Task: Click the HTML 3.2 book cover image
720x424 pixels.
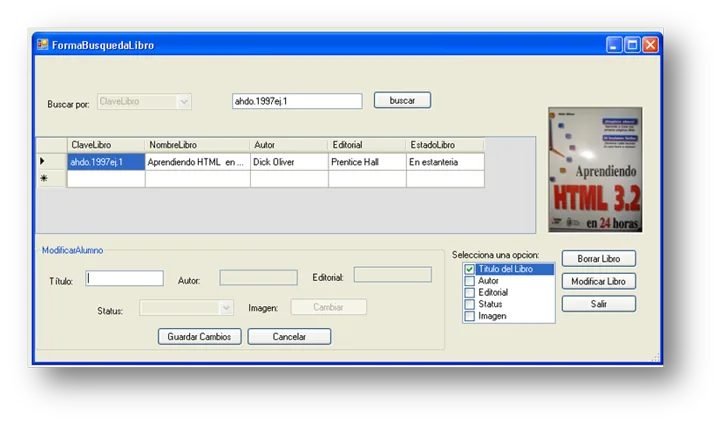Action: [595, 170]
